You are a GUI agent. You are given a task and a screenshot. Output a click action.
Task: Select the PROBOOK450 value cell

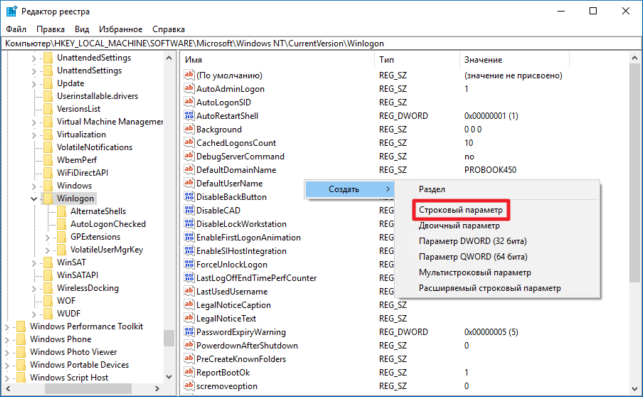point(490,170)
